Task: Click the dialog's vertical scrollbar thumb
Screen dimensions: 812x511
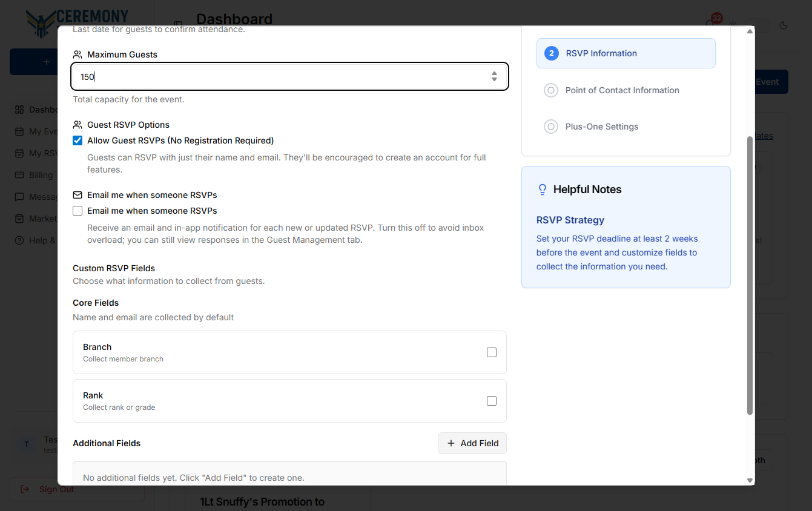Action: click(x=750, y=275)
